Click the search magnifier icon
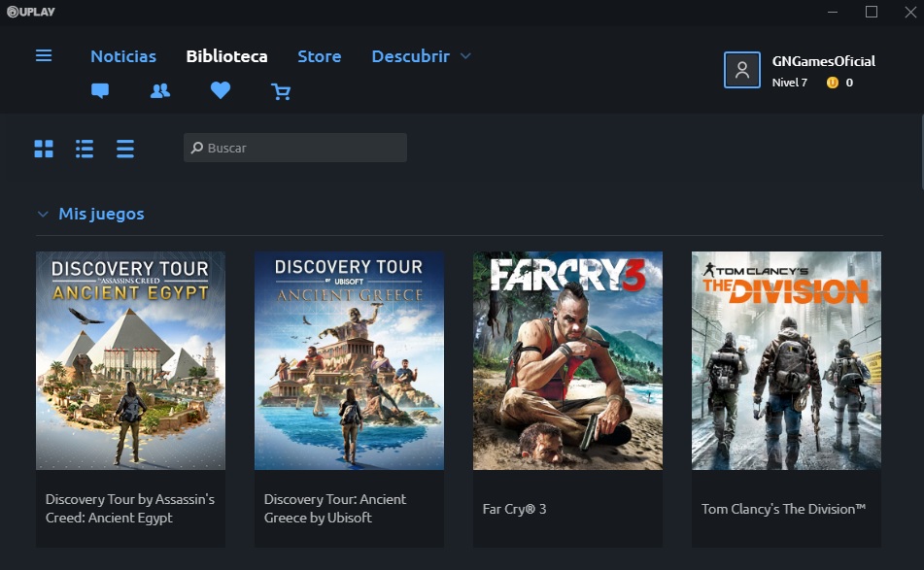 (x=197, y=148)
